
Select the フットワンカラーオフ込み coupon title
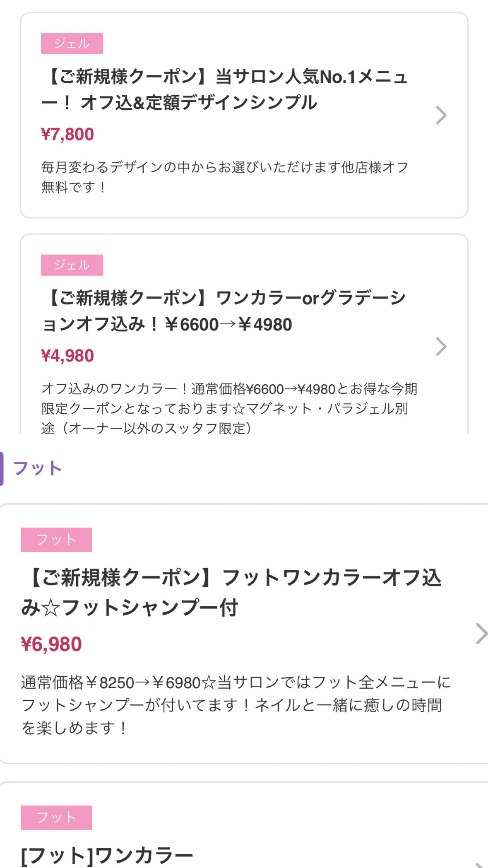(x=232, y=593)
